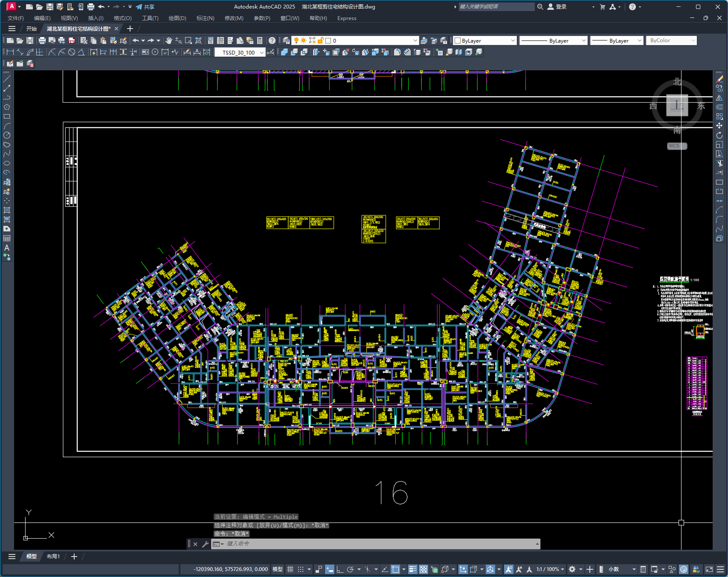
Task: Click the Zoom Window tool
Action: tap(189, 40)
